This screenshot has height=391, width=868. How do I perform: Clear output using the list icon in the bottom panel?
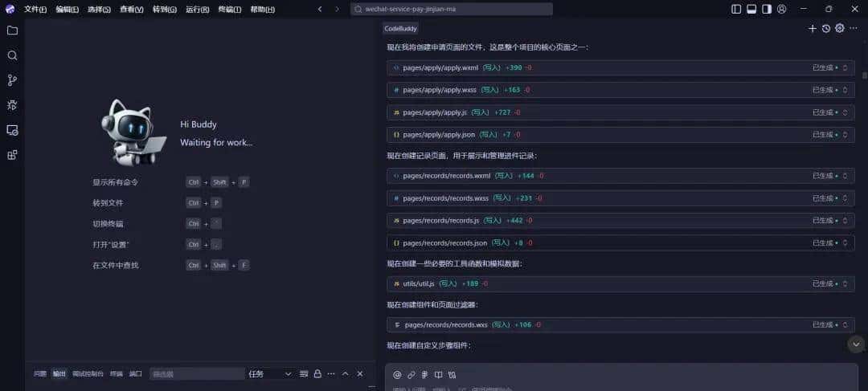tap(304, 374)
